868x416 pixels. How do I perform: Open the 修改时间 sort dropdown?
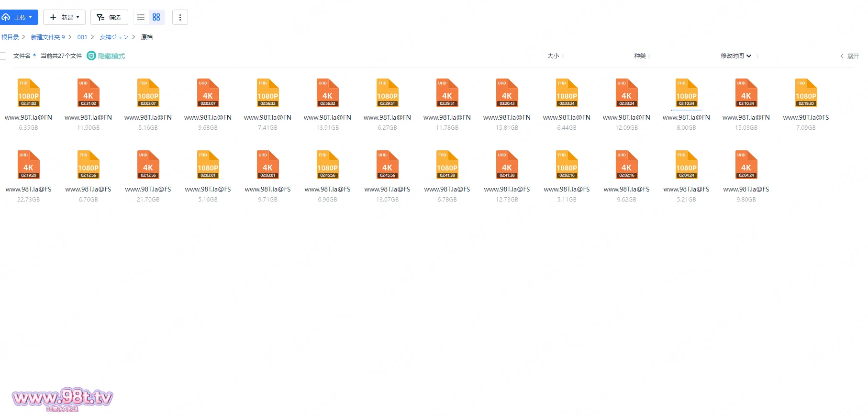[736, 56]
